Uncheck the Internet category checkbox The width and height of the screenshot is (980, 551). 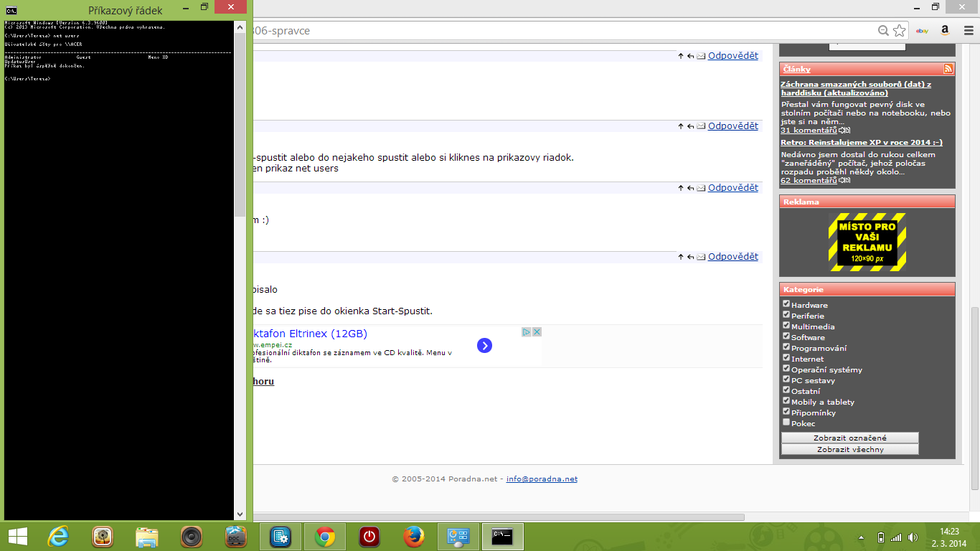(x=786, y=357)
